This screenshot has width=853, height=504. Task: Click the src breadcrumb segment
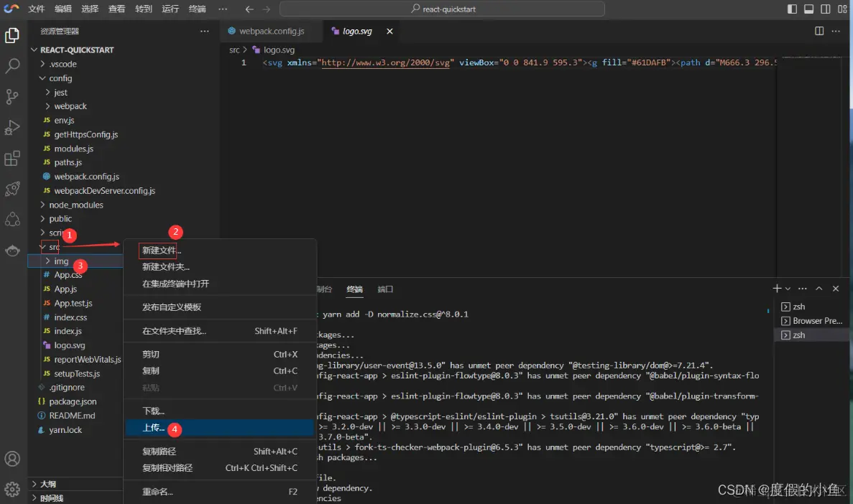(234, 50)
